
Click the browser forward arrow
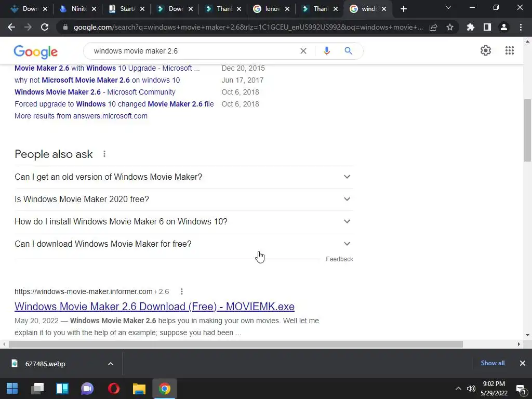(x=28, y=27)
